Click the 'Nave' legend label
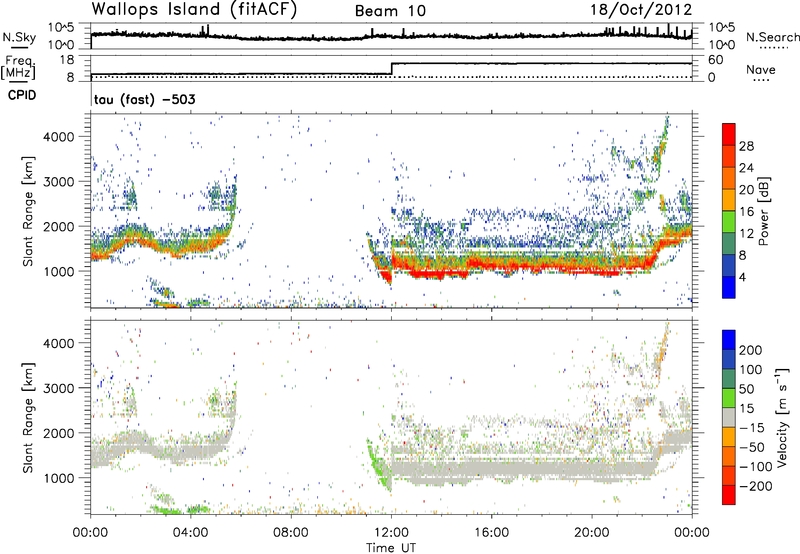Image resolution: width=800 pixels, height=554 pixels. pos(761,69)
